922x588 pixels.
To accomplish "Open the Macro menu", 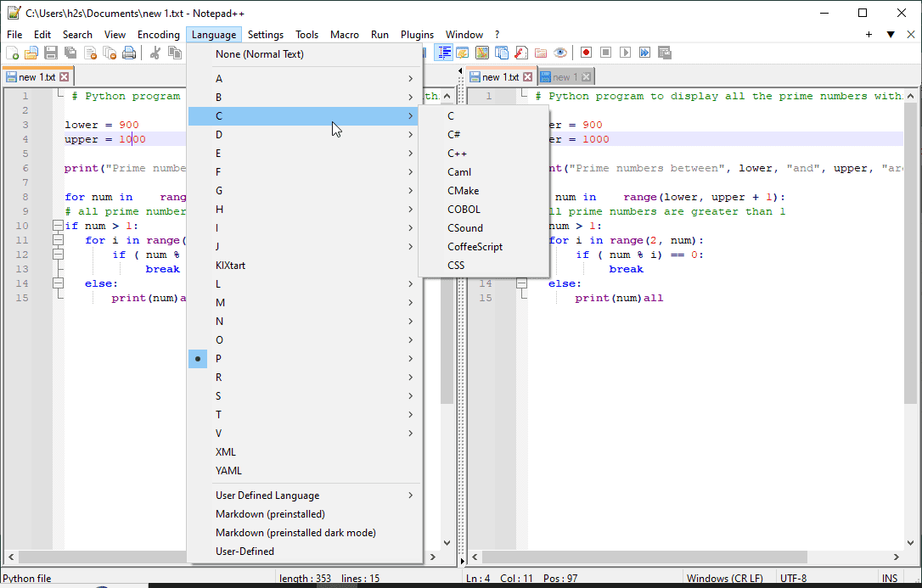I will coord(344,35).
